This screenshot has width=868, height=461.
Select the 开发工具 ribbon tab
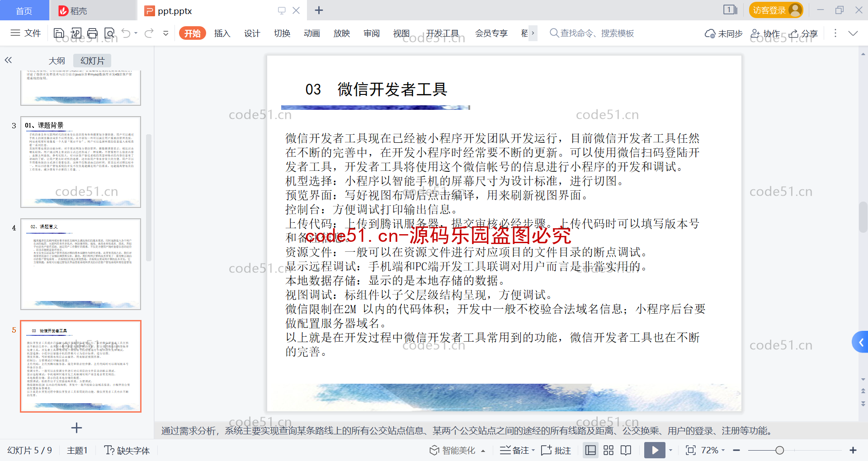[x=442, y=33]
